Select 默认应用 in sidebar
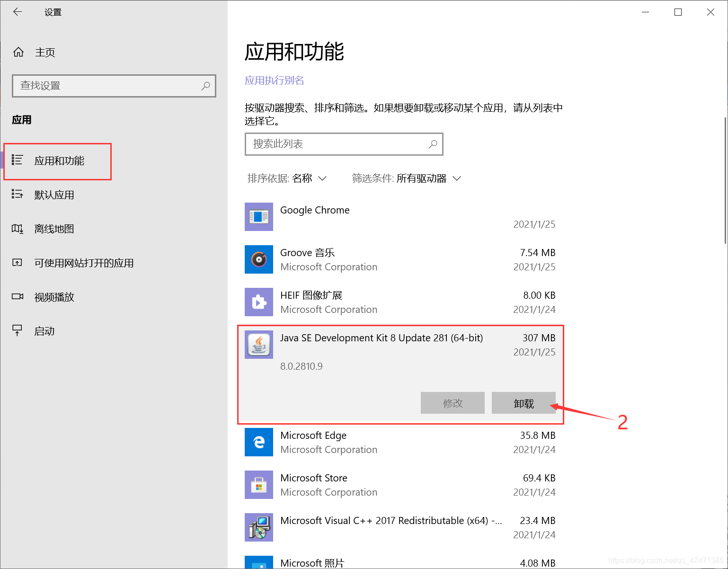The image size is (728, 569). pyautogui.click(x=54, y=195)
